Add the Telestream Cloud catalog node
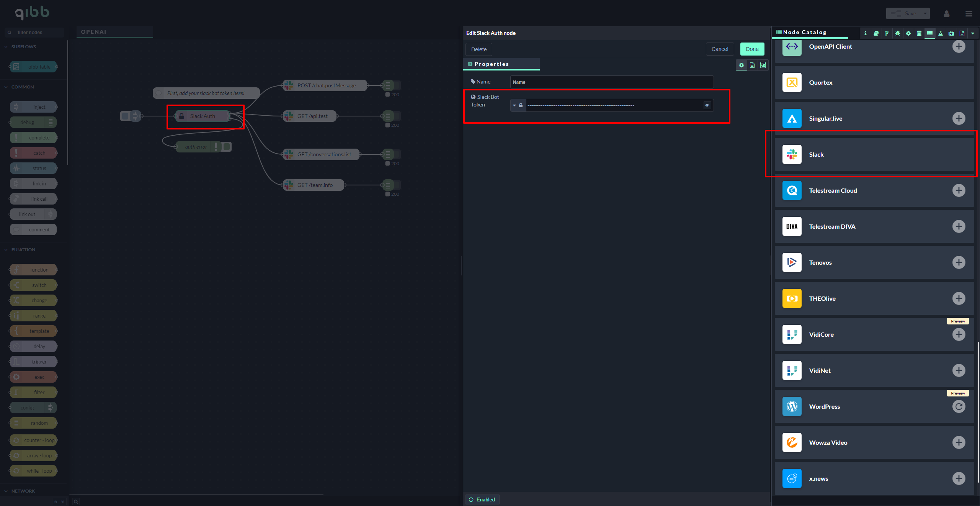Screen dimensions: 980x506 coord(959,190)
